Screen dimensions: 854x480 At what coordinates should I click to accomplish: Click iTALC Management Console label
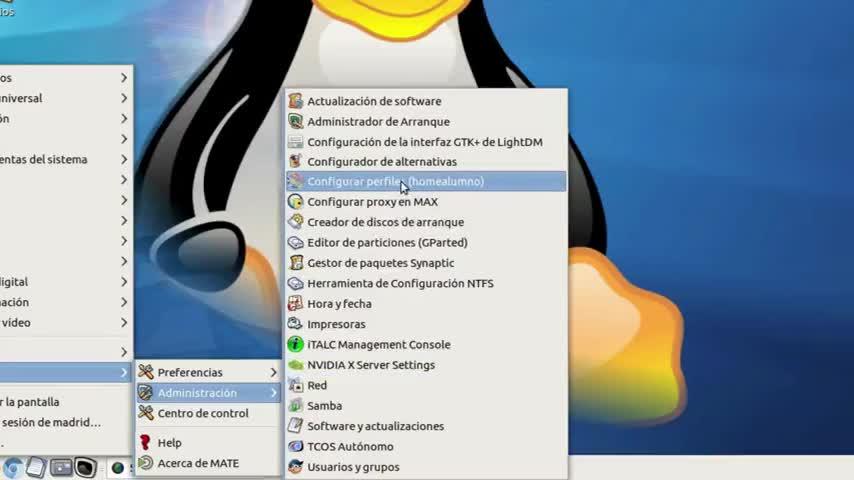(379, 344)
